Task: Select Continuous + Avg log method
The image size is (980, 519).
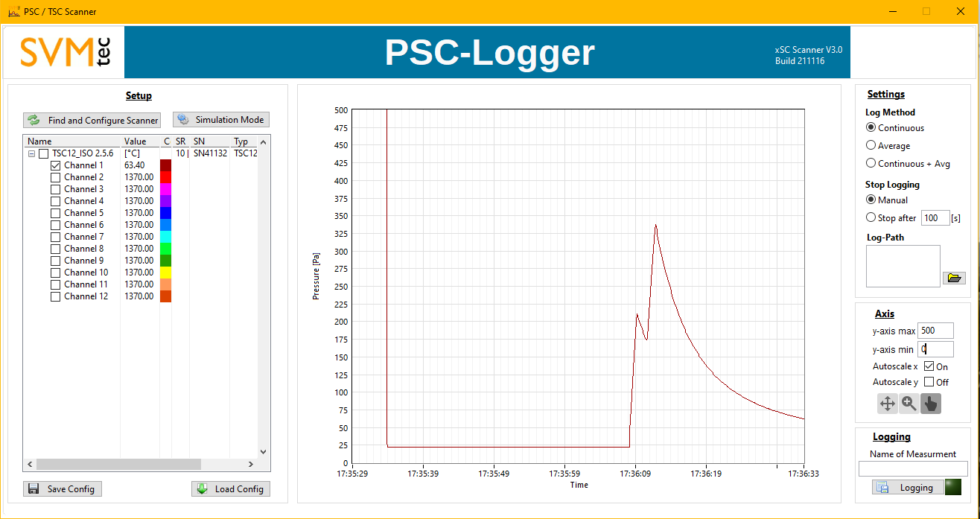Action: 871,164
